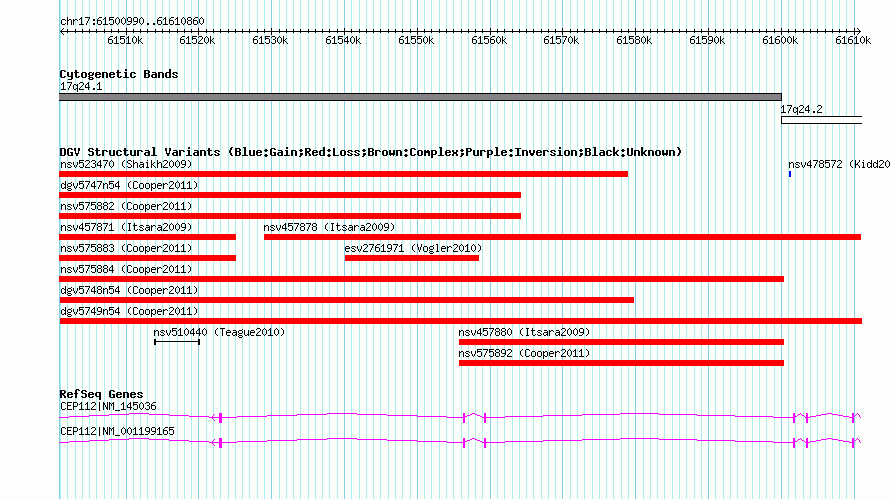Click the 61590k ruler tick label

(x=707, y=40)
